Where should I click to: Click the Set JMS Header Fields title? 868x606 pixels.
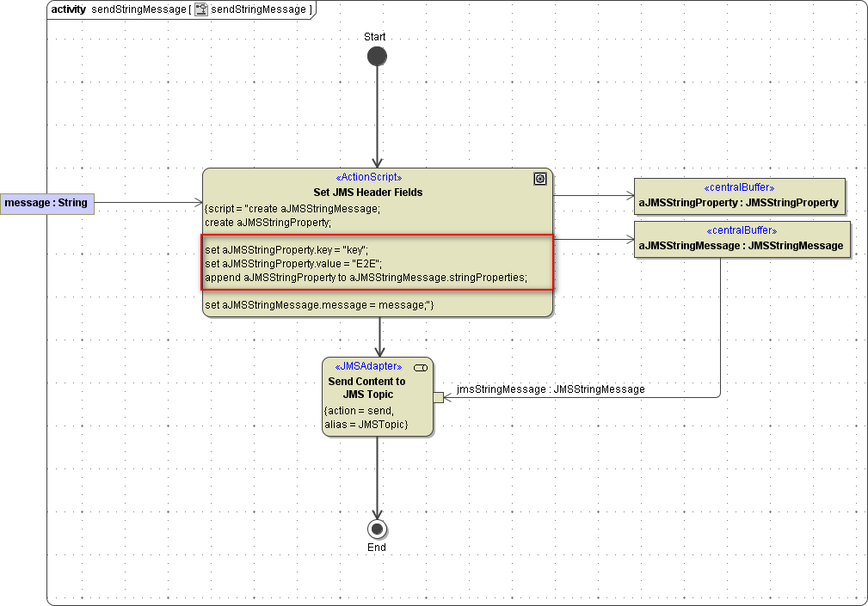click(x=367, y=192)
